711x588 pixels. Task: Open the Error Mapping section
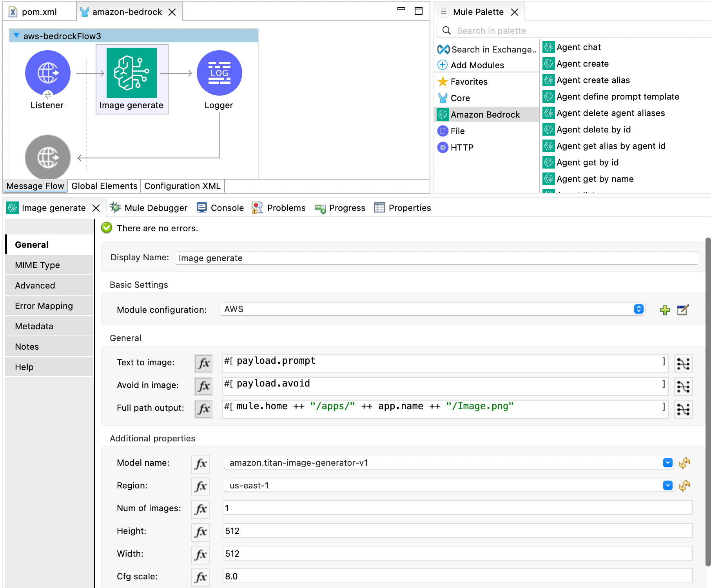tap(49, 306)
